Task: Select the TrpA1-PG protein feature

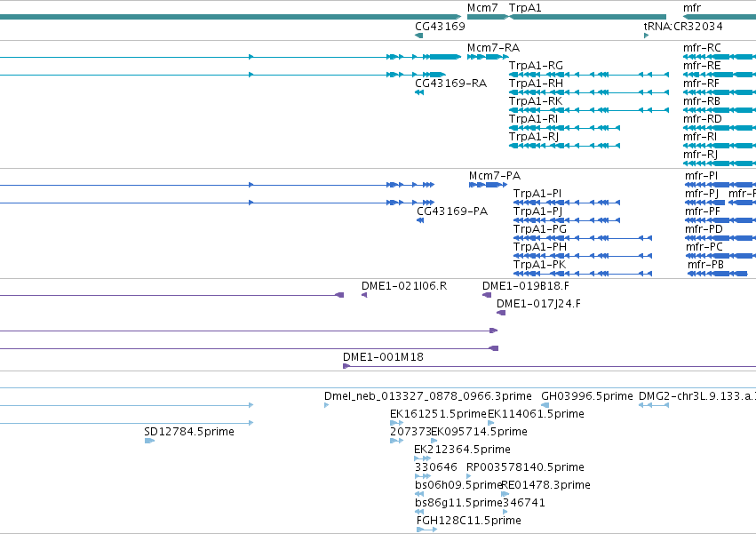Action: click(583, 238)
